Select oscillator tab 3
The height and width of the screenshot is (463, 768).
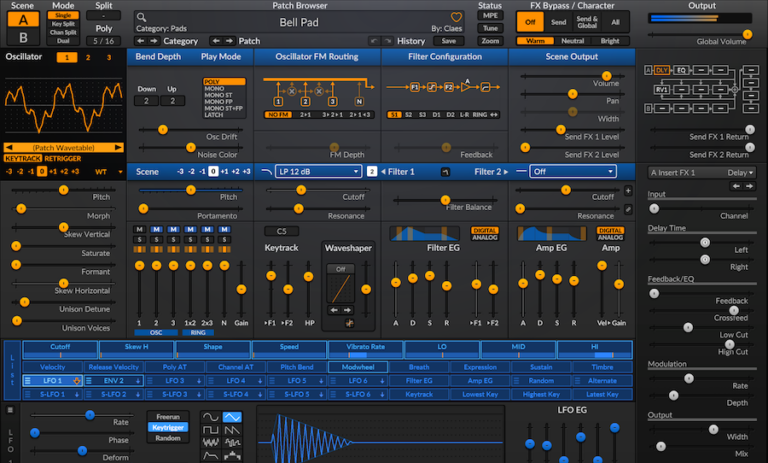pos(109,57)
